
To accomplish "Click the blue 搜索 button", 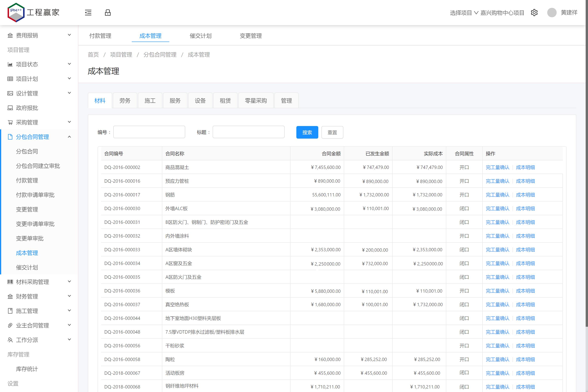I will 307,132.
